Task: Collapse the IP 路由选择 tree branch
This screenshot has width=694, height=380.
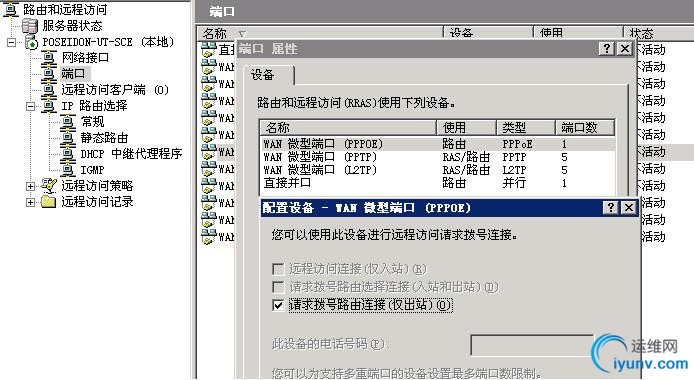Action: click(x=30, y=106)
